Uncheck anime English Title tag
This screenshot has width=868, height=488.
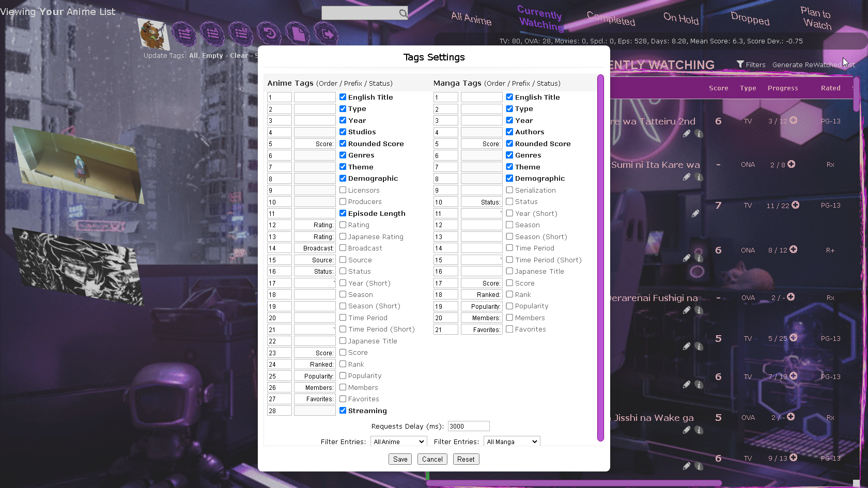pos(343,97)
